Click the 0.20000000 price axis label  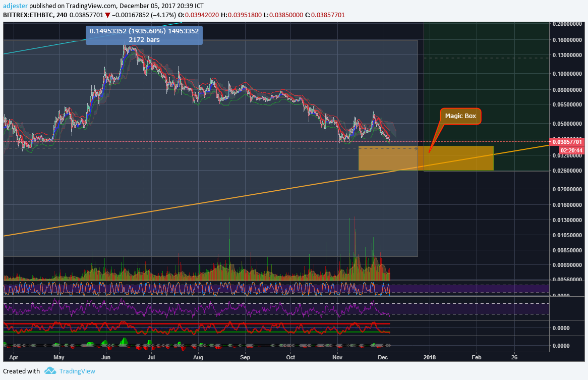(x=567, y=24)
